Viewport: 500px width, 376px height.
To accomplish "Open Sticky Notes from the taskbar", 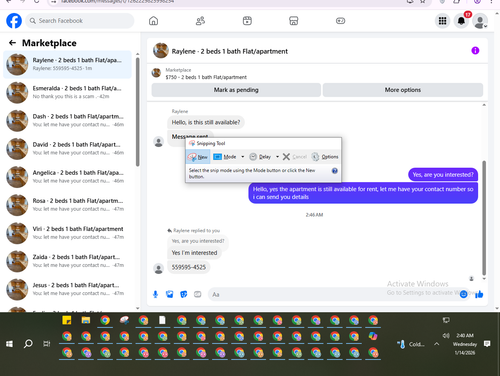I will [67, 320].
